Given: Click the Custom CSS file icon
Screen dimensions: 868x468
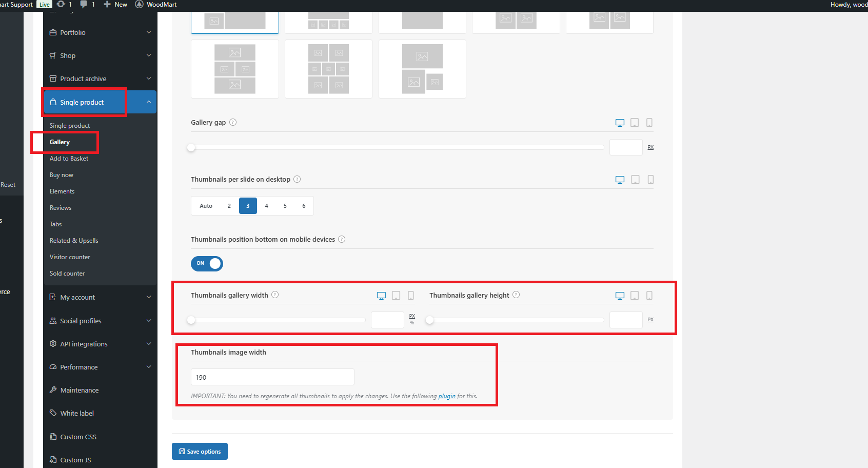Looking at the screenshot, I should coord(53,437).
